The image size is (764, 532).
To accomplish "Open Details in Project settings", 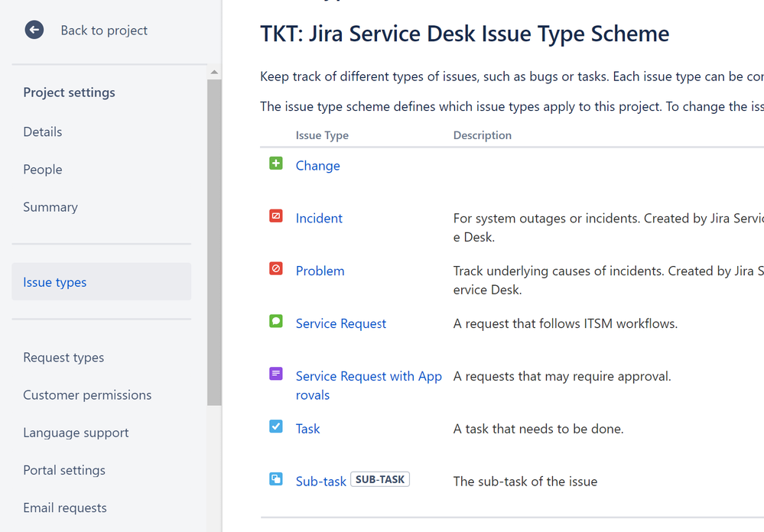I will tap(43, 132).
